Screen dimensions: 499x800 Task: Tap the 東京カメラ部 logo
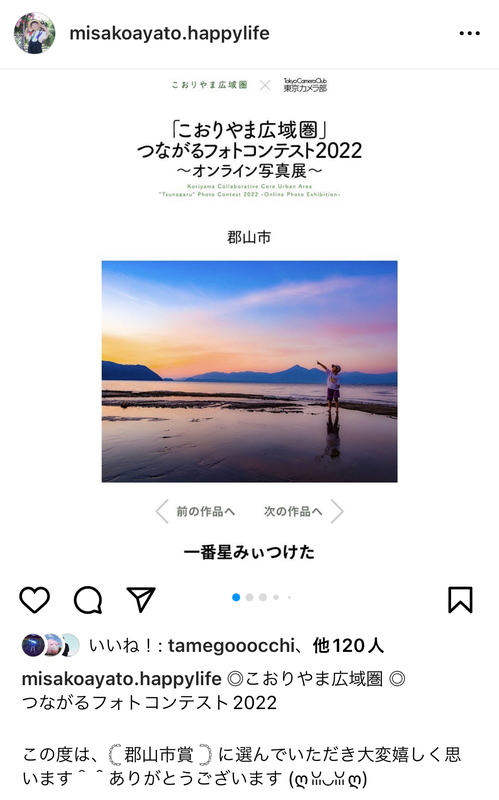305,85
